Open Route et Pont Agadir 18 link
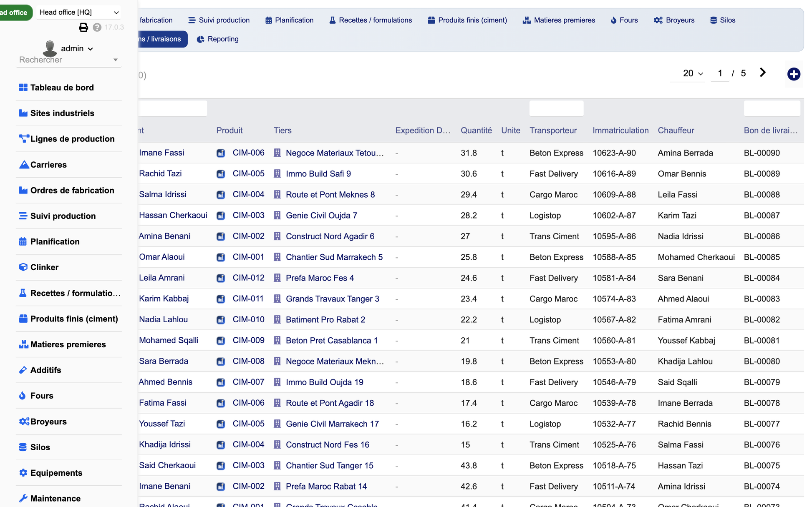 (330, 403)
